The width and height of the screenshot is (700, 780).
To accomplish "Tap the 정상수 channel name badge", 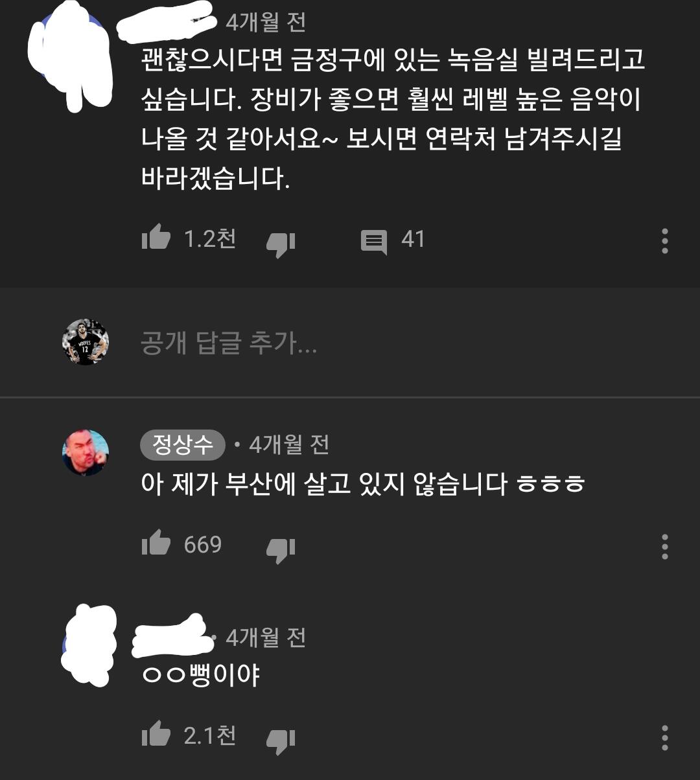I will point(182,444).
